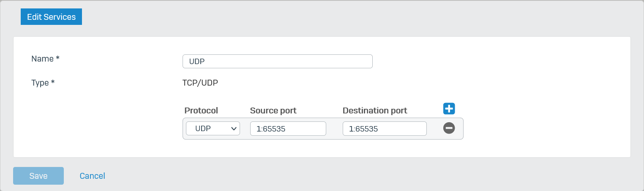Open the UDP protocol dropdown
Image resolution: width=644 pixels, height=191 pixels.
[213, 129]
